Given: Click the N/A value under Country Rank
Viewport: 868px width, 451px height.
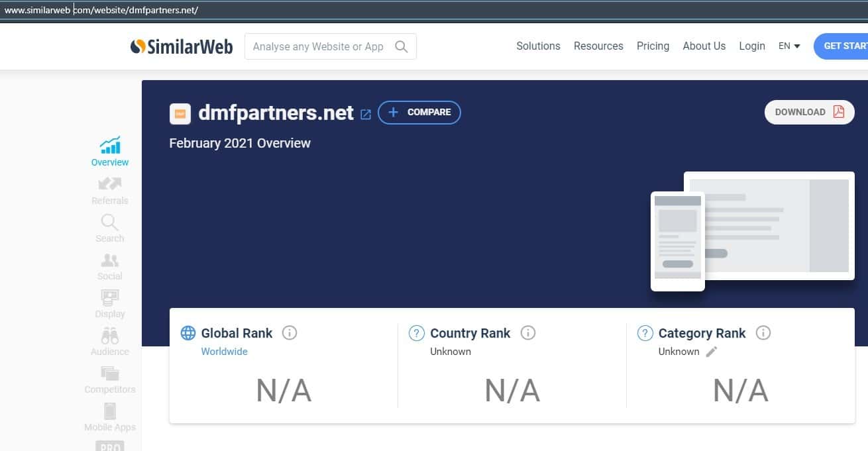Looking at the screenshot, I should (512, 391).
